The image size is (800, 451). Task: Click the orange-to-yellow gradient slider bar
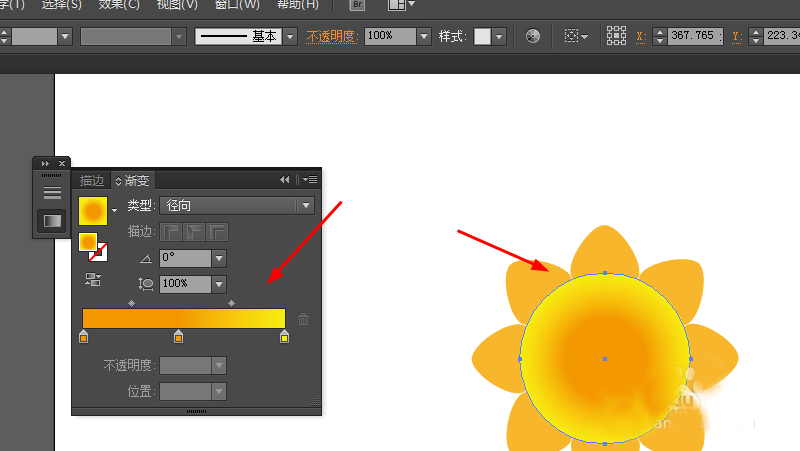(184, 318)
